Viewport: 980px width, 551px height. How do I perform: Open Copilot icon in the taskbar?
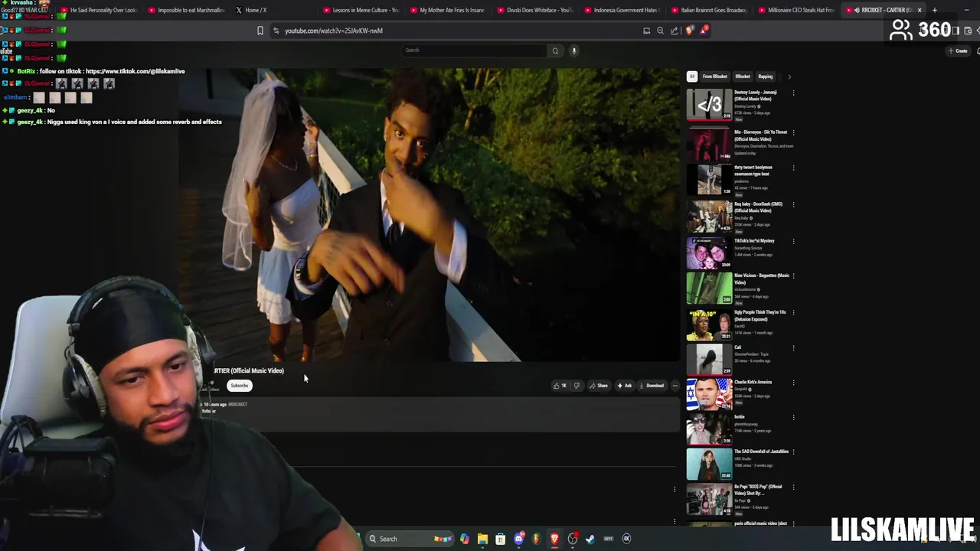(464, 539)
